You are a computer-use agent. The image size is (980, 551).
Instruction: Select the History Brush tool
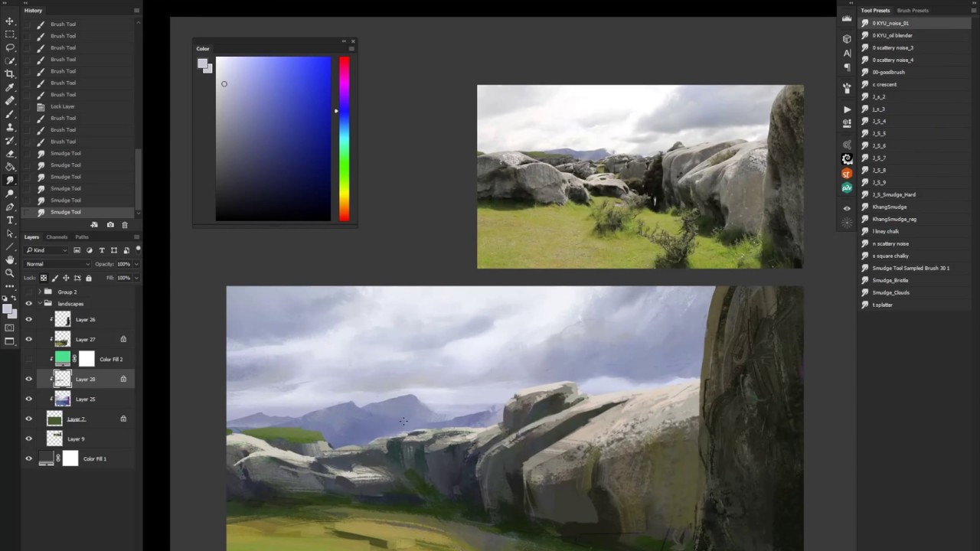10,140
